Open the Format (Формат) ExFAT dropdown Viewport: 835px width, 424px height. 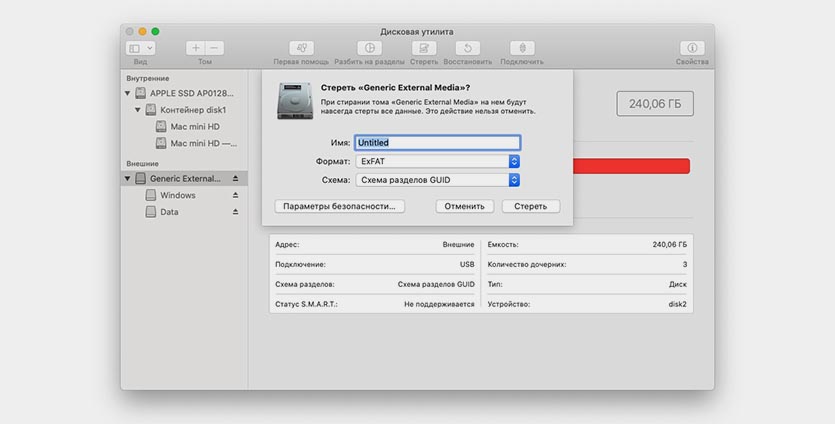click(x=437, y=161)
